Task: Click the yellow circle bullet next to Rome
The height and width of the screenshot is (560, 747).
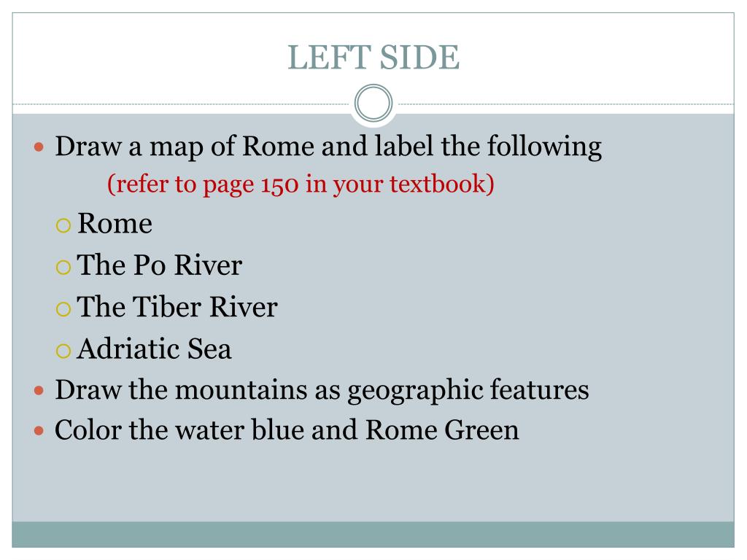Action: click(63, 225)
